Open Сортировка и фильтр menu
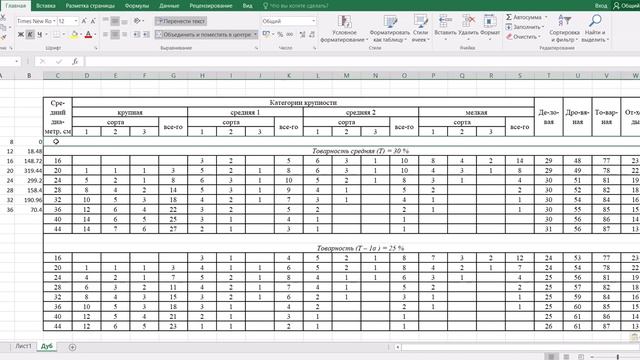 [x=564, y=29]
